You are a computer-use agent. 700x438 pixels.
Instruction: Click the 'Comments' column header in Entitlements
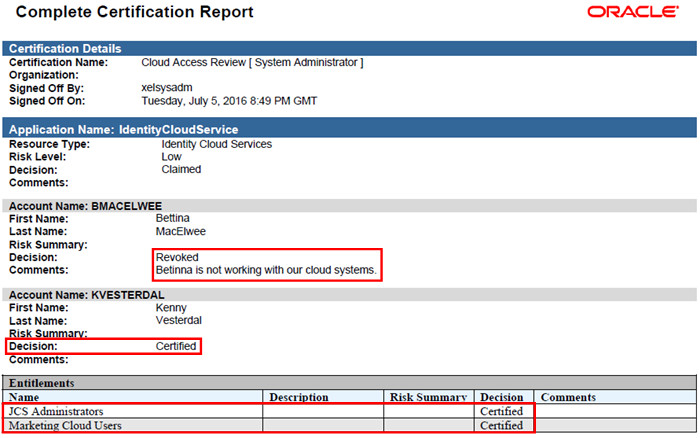click(615, 397)
